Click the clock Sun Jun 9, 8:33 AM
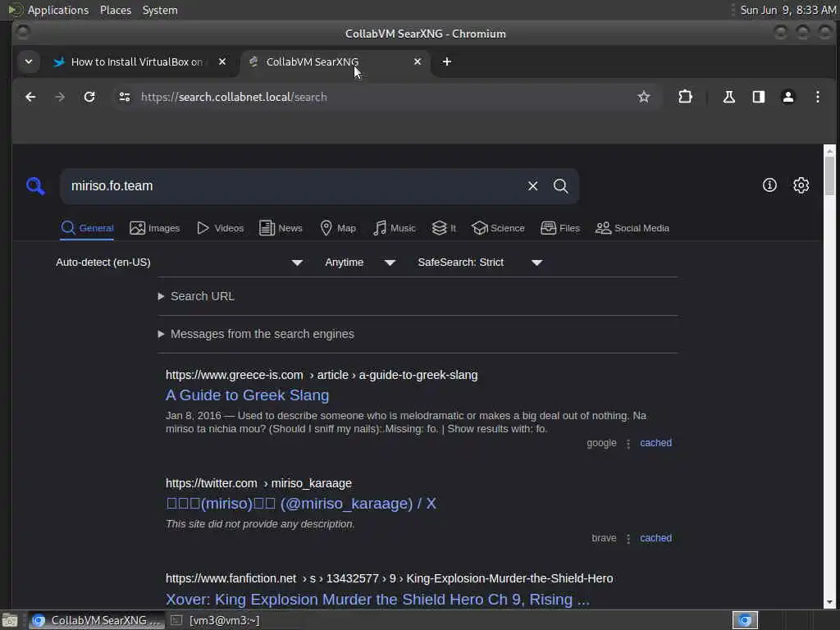This screenshot has height=630, width=840. point(787,10)
